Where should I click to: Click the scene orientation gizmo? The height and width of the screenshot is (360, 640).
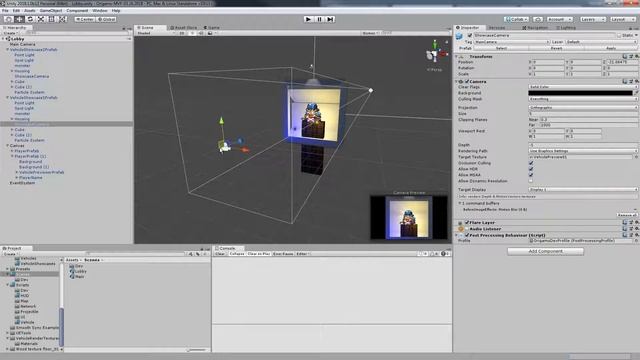(435, 53)
